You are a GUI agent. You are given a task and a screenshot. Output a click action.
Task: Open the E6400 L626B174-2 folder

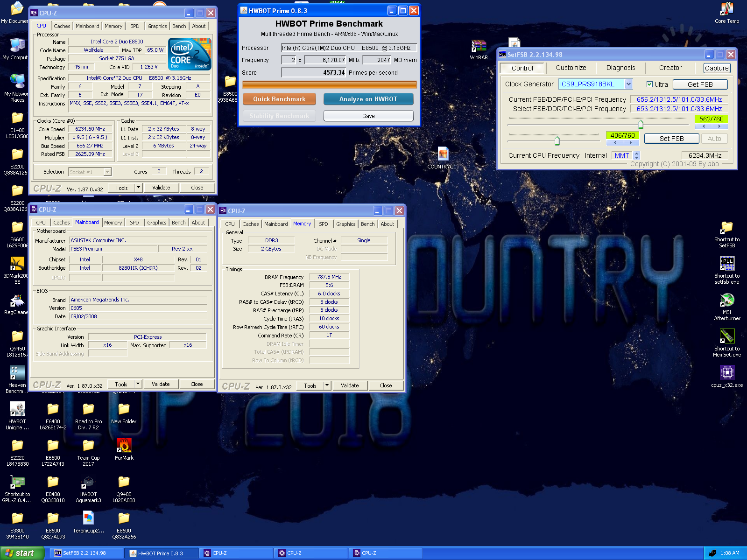click(x=53, y=416)
